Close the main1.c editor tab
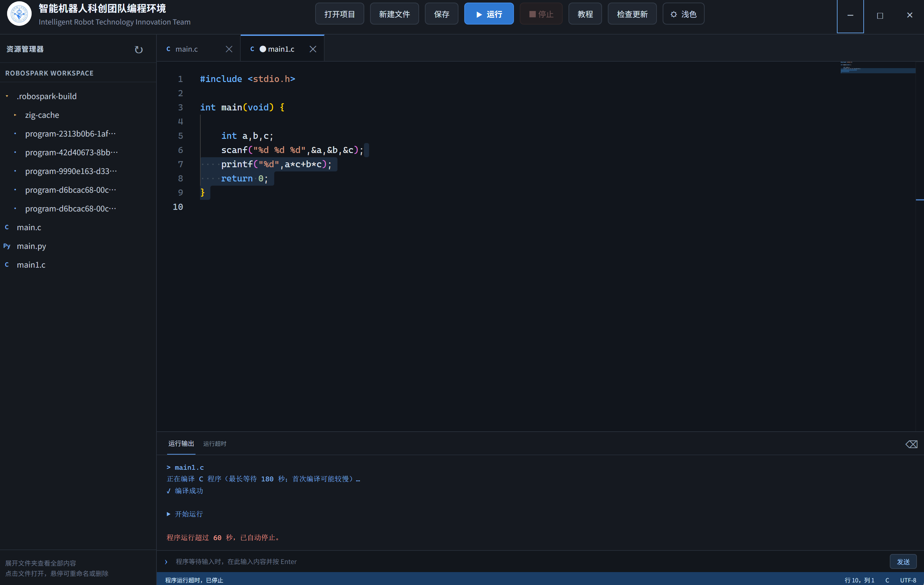 (313, 49)
